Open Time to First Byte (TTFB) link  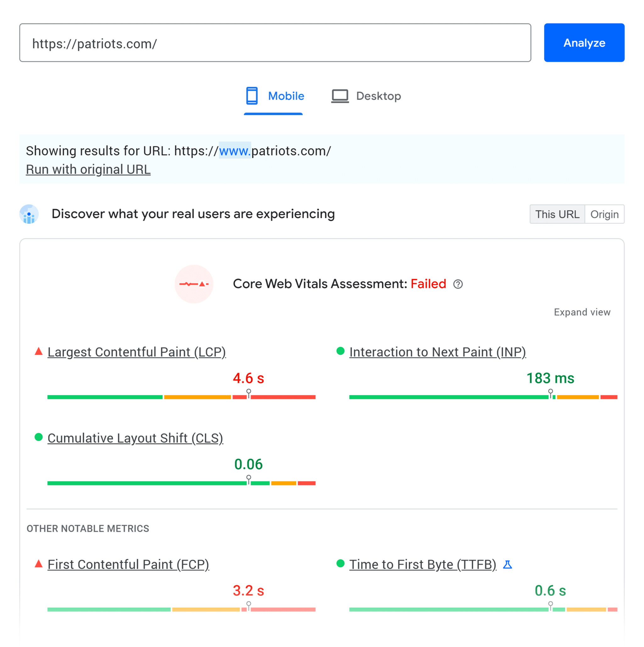[423, 564]
